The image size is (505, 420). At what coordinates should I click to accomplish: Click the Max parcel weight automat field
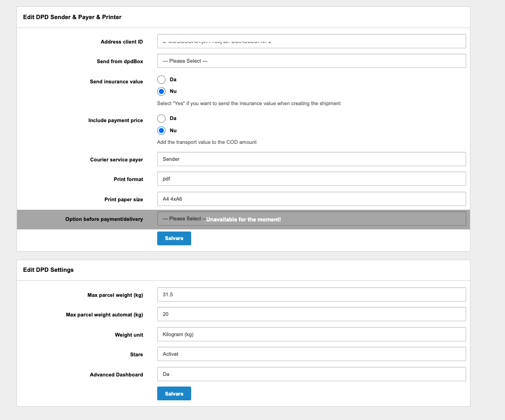click(x=311, y=314)
